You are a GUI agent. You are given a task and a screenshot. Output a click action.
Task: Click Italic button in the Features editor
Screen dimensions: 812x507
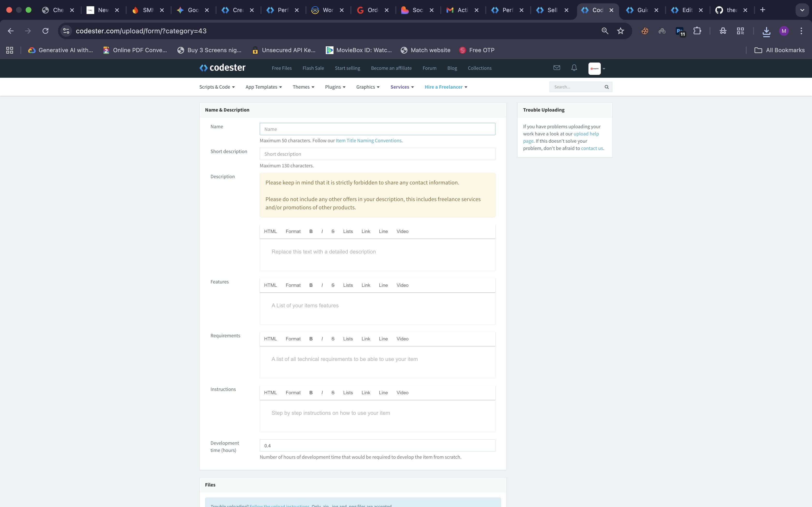coord(322,285)
